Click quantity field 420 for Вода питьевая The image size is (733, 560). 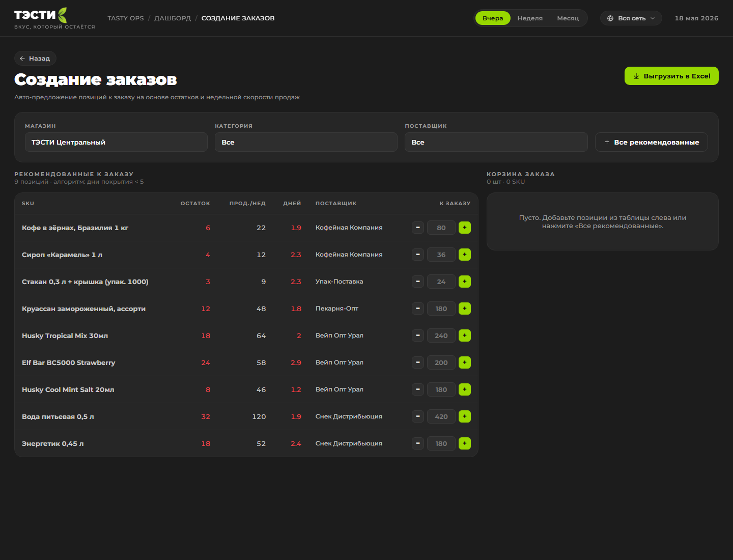[441, 416]
